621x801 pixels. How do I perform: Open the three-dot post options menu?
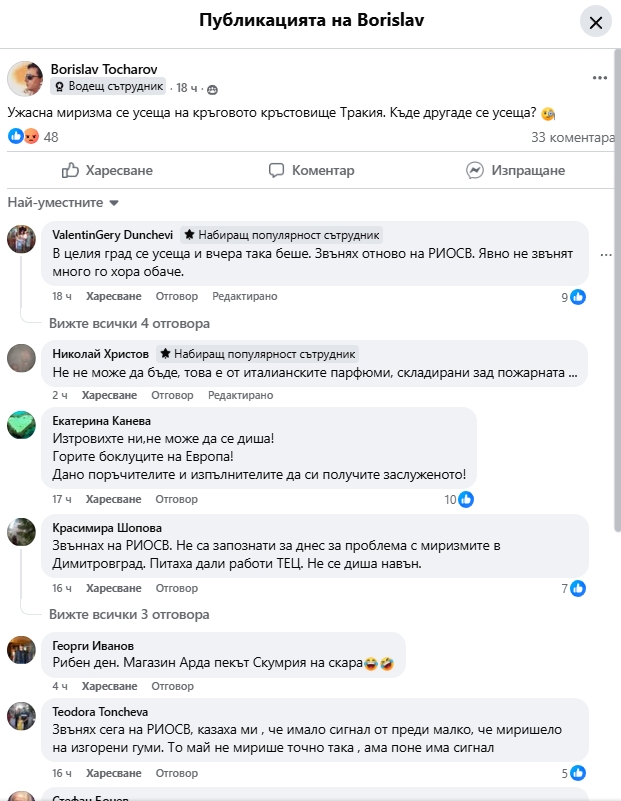(x=599, y=78)
